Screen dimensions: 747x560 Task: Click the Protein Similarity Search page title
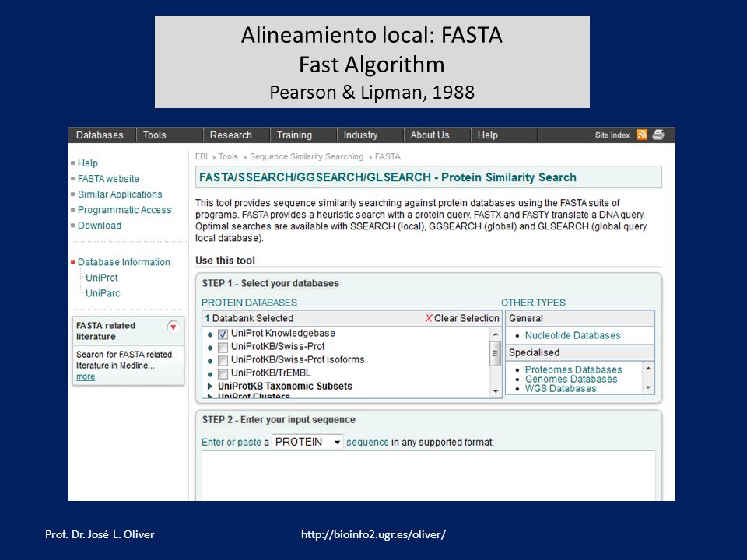pos(388,177)
